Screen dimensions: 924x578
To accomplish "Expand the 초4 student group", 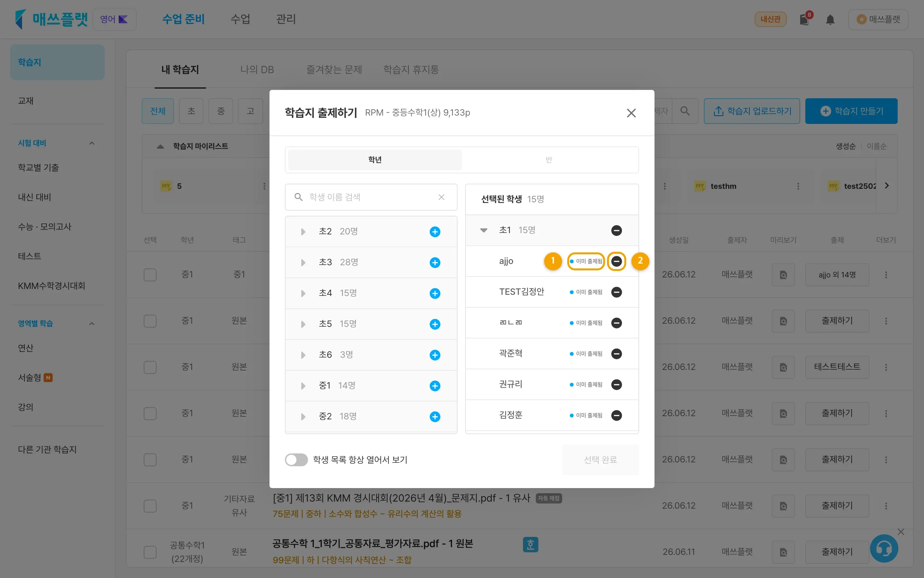I will pyautogui.click(x=303, y=293).
